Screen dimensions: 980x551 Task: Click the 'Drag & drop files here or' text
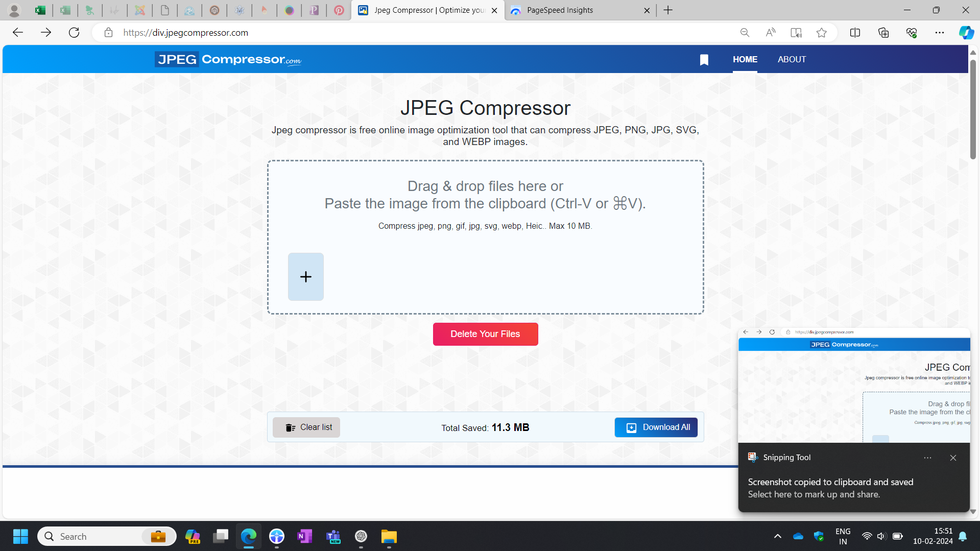486,186
